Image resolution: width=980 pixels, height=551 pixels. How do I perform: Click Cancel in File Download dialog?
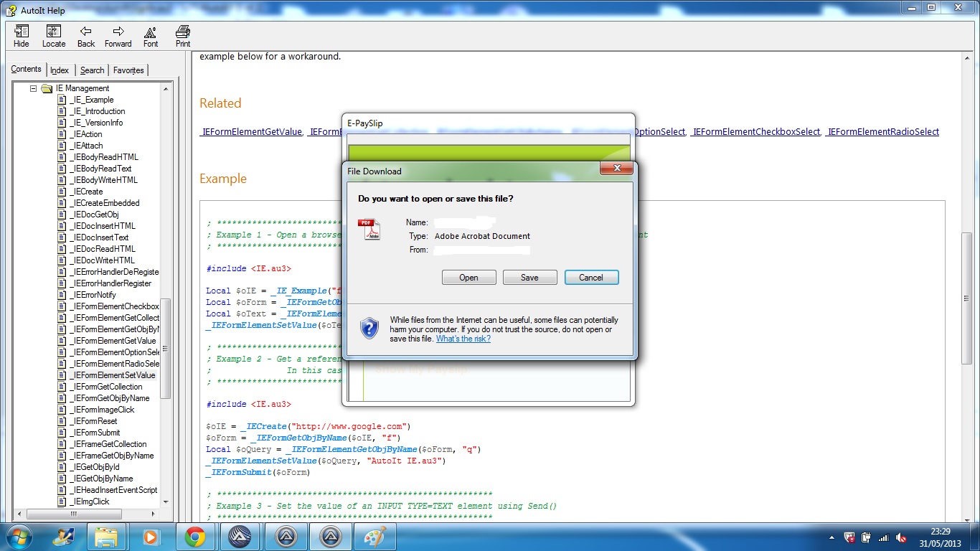[x=591, y=278]
